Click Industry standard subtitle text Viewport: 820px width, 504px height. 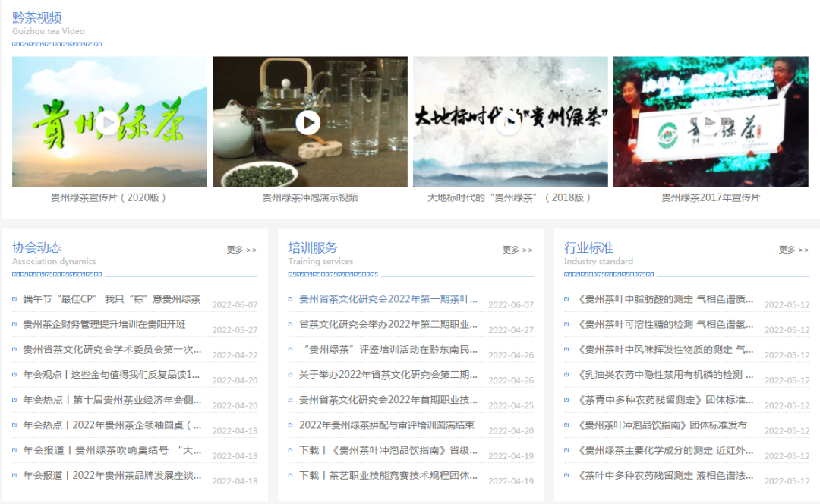click(599, 261)
